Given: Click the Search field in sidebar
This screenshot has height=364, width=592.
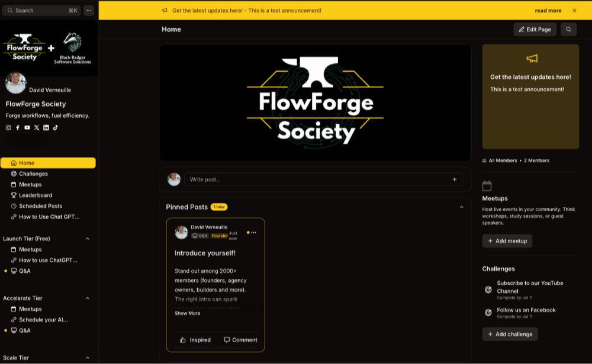Looking at the screenshot, I should point(41,11).
